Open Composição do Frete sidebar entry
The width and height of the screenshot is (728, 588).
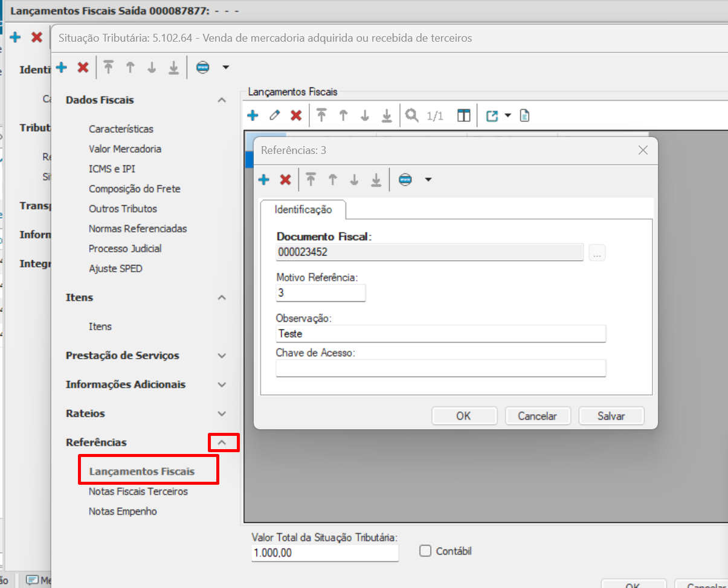click(135, 189)
